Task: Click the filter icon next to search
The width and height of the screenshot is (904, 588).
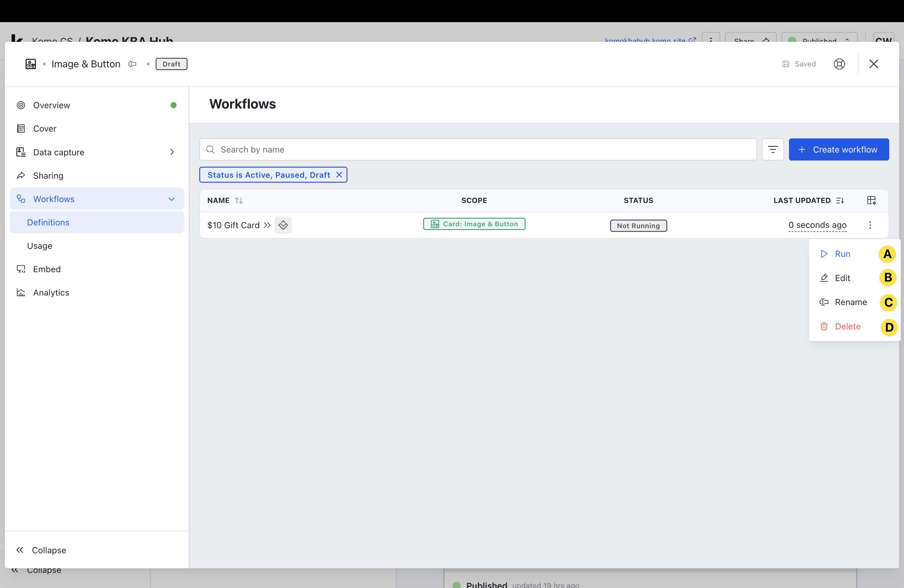Action: (x=773, y=149)
